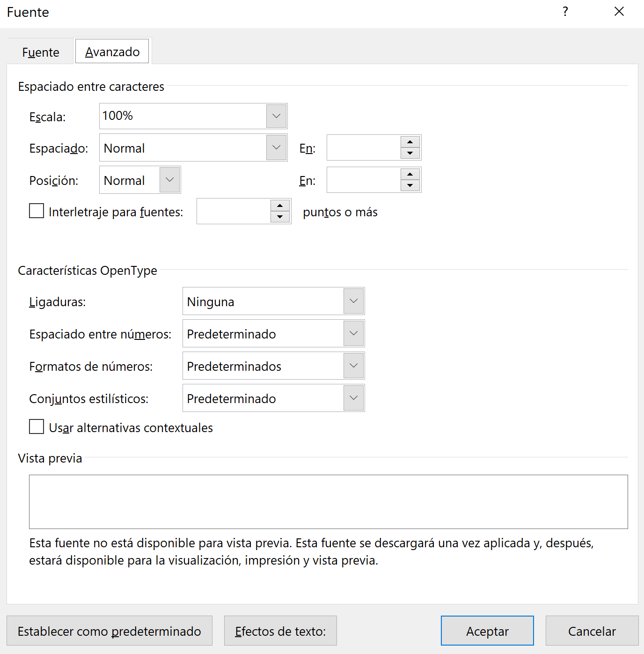Screen dimensions: 644x654
Task: Expand the Espaciado dropdown
Action: (x=276, y=147)
